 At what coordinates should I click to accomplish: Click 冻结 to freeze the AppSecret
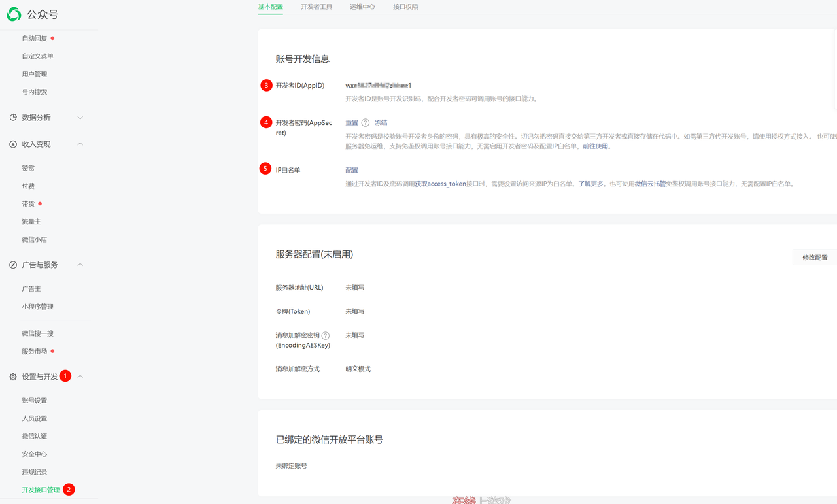tap(381, 123)
